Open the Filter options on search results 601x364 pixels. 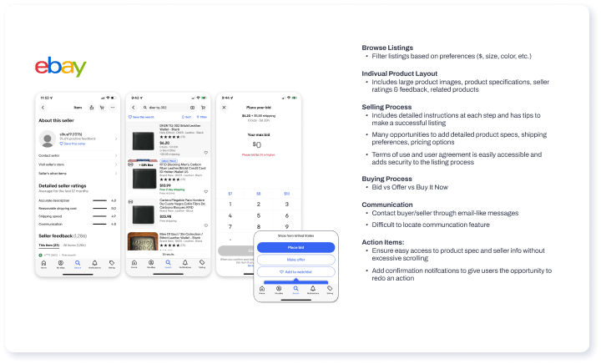202,117
